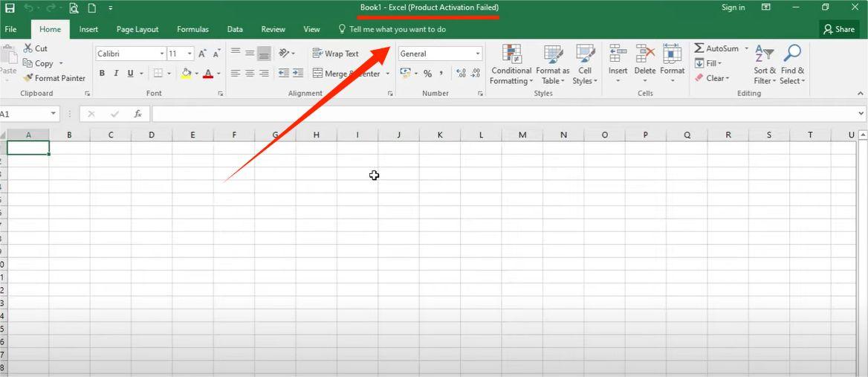Image resolution: width=868 pixels, height=377 pixels.
Task: Open the File tab
Action: tap(10, 29)
